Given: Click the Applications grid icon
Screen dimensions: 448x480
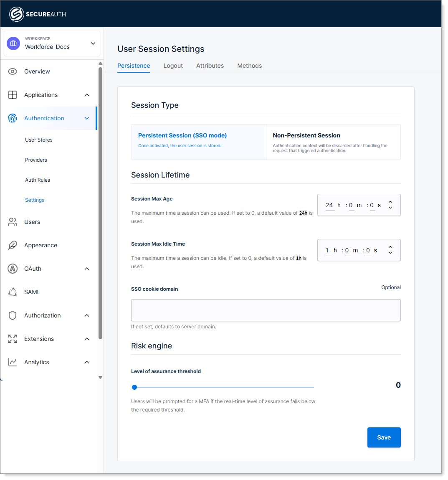Looking at the screenshot, I should 13,95.
